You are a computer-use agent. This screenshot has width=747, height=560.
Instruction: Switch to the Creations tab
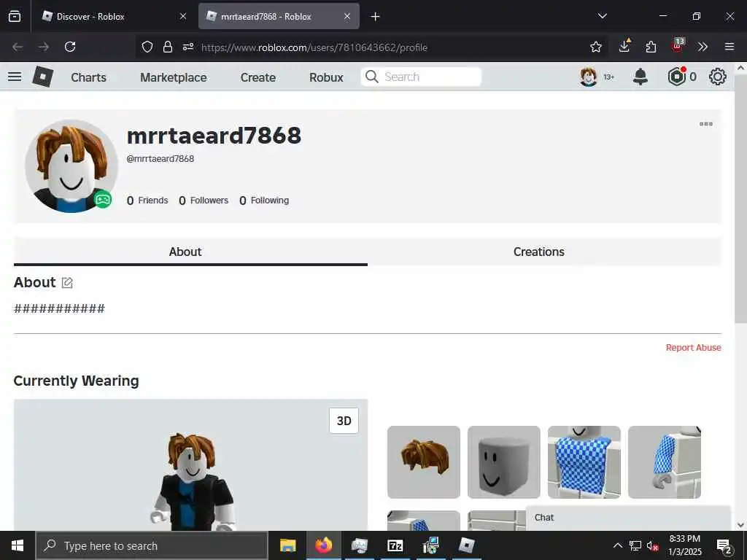544,252
